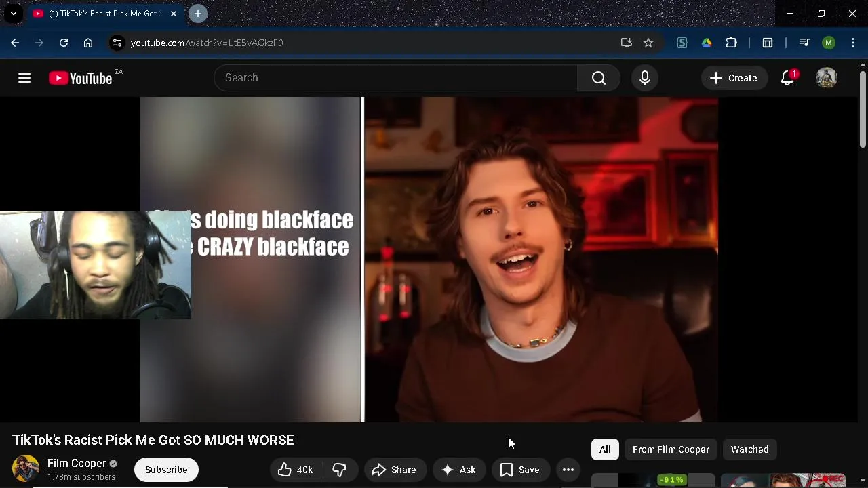Open the browser home page
The height and width of the screenshot is (488, 868).
click(88, 43)
